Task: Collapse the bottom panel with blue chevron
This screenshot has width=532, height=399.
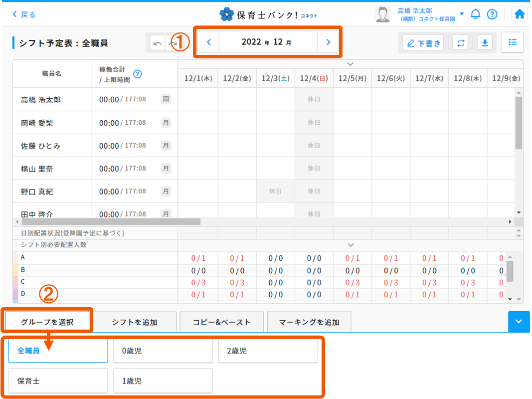Action: tap(519, 322)
